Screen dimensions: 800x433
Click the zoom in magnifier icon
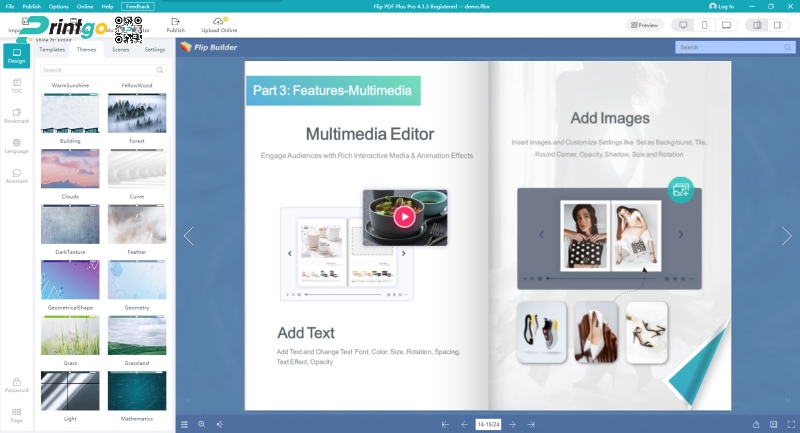pyautogui.click(x=201, y=424)
